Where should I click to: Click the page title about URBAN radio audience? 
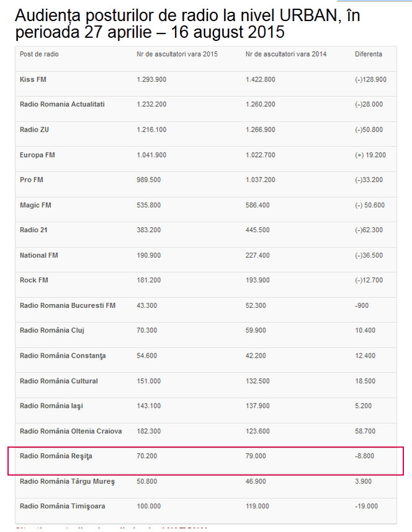187,24
